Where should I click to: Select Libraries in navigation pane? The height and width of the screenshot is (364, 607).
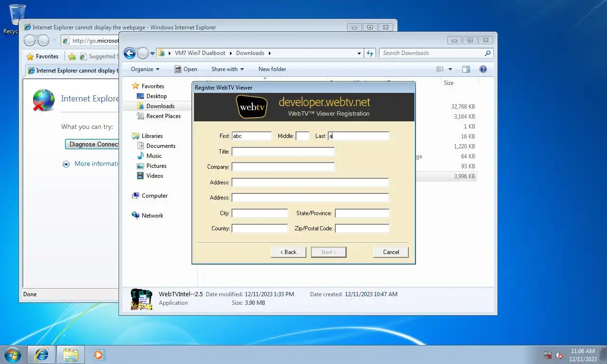click(x=152, y=136)
